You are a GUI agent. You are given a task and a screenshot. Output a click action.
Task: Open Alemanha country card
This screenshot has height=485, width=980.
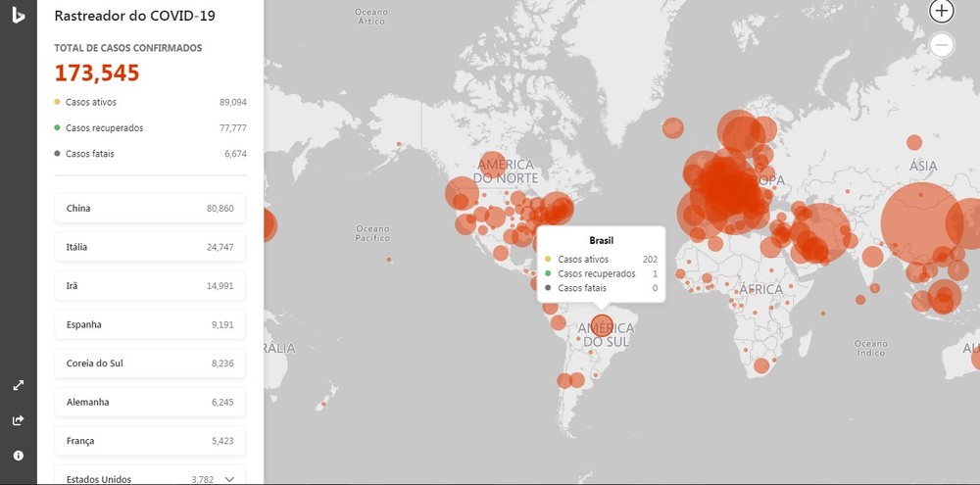tap(150, 402)
